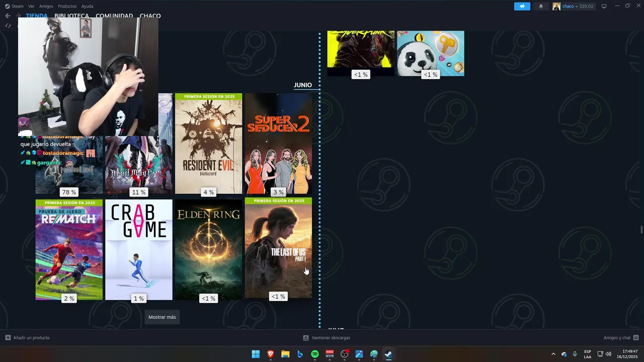This screenshot has height=362, width=644.
Task: Open the panda game cover
Action: pyautogui.click(x=431, y=53)
